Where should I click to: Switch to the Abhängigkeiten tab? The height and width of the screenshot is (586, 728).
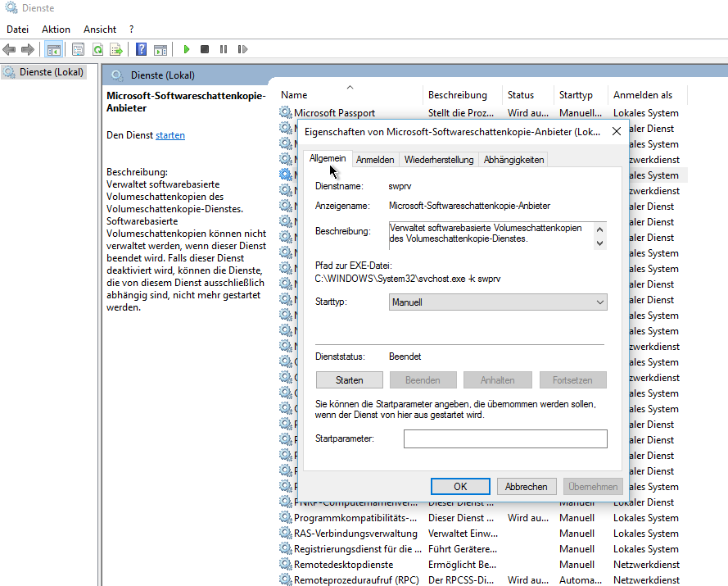[513, 159]
